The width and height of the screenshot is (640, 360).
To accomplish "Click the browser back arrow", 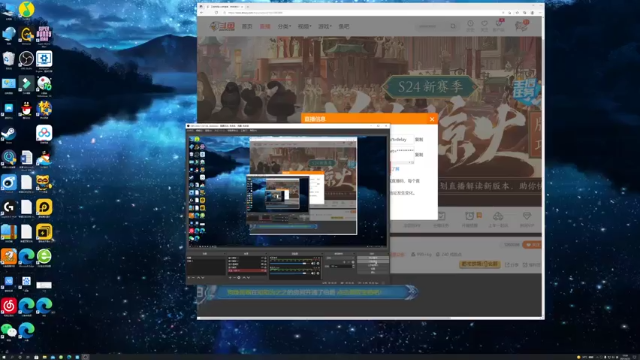I will click(x=201, y=13).
